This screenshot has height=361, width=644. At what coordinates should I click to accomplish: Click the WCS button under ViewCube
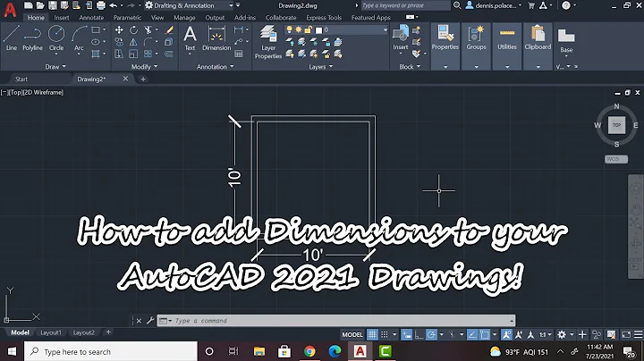pos(616,159)
